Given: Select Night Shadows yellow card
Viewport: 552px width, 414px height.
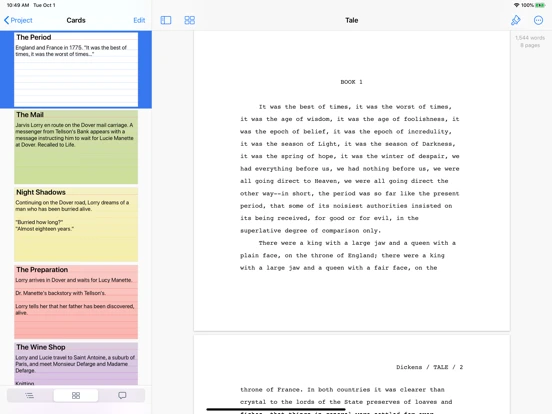Looking at the screenshot, I should (76, 225).
